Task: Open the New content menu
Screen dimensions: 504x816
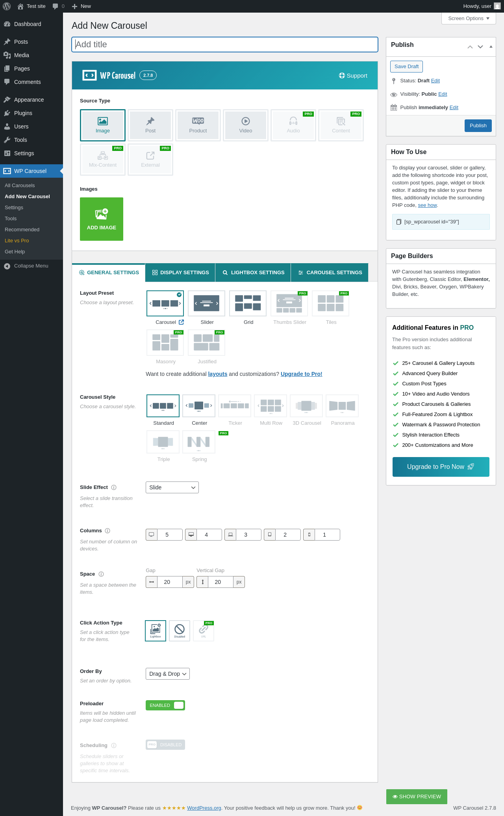Action: click(x=82, y=6)
